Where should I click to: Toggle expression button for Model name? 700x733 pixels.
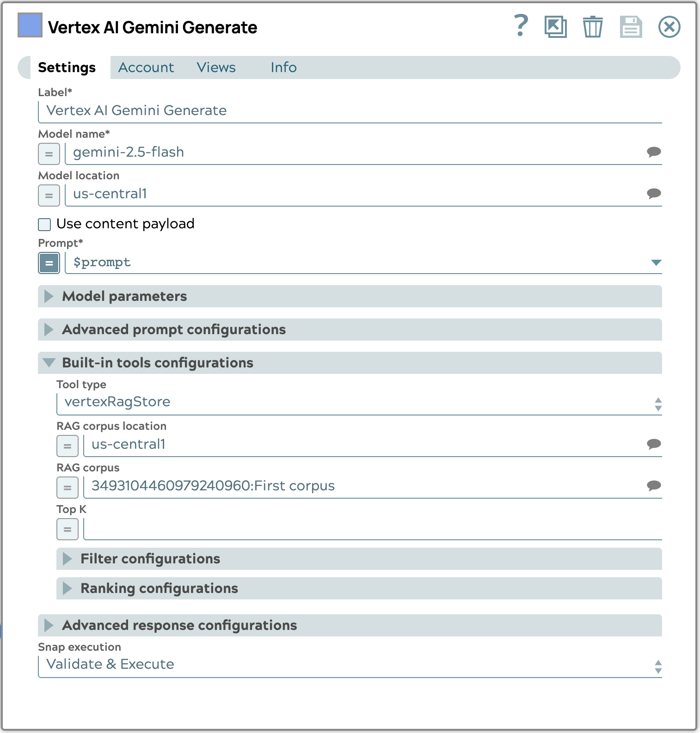[x=49, y=154]
